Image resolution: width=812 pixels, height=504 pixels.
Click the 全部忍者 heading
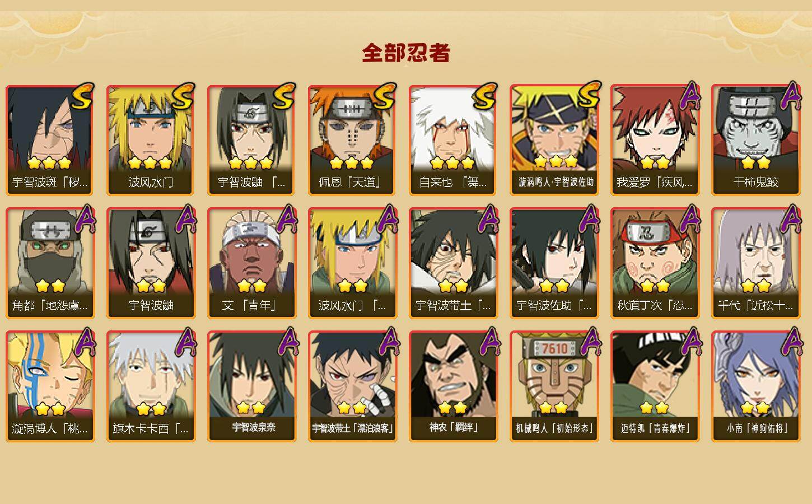pyautogui.click(x=406, y=53)
